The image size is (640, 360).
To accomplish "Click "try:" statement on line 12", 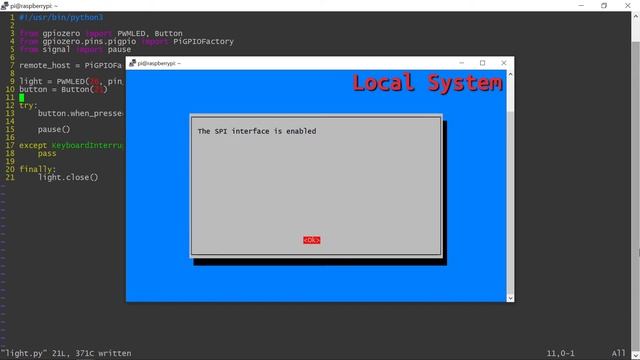I will (28, 105).
